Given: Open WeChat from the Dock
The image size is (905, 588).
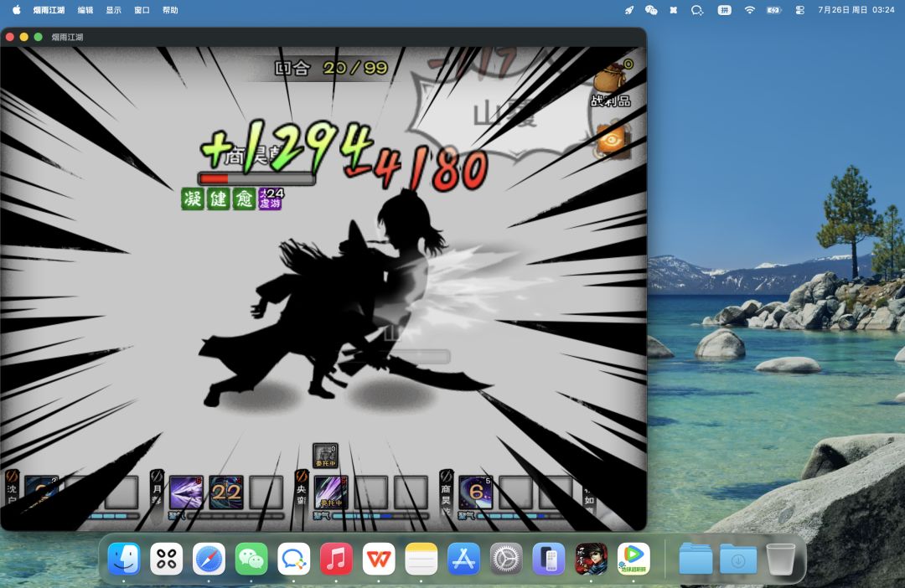Looking at the screenshot, I should click(251, 559).
